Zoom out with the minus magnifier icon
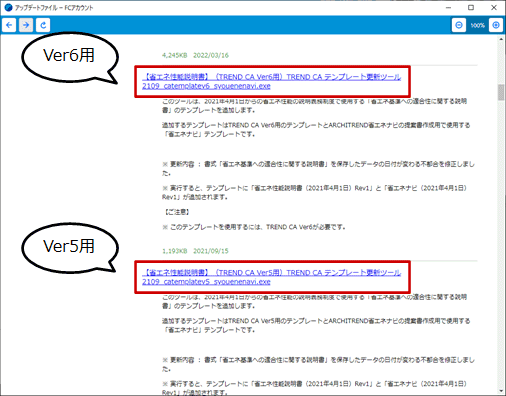The height and width of the screenshot is (396, 506). 459,25
